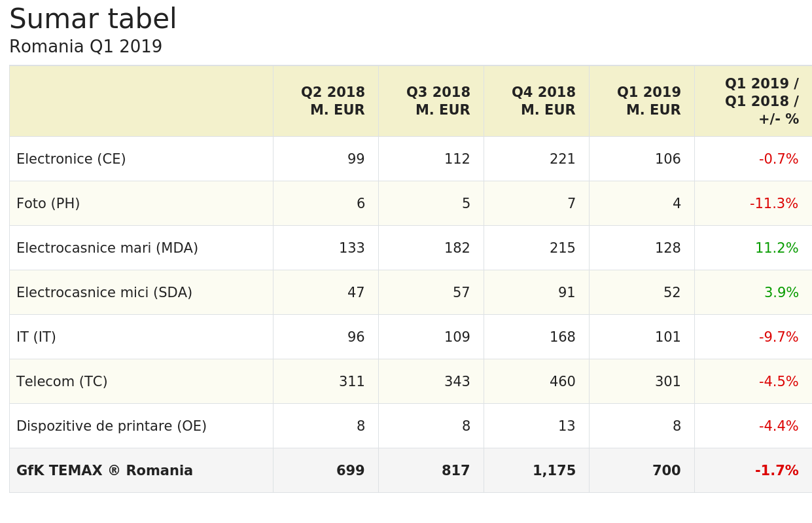812x523 pixels.
Task: Click the bold -1.7% total change value
Action: tap(776, 471)
